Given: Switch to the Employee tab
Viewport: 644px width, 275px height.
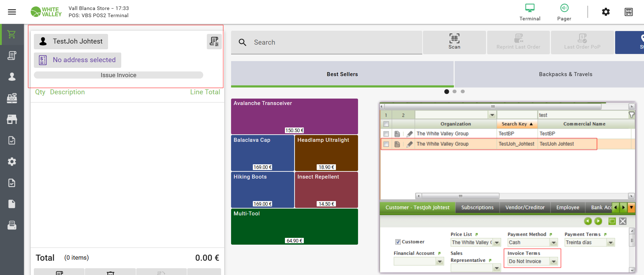Looking at the screenshot, I should coord(568,207).
